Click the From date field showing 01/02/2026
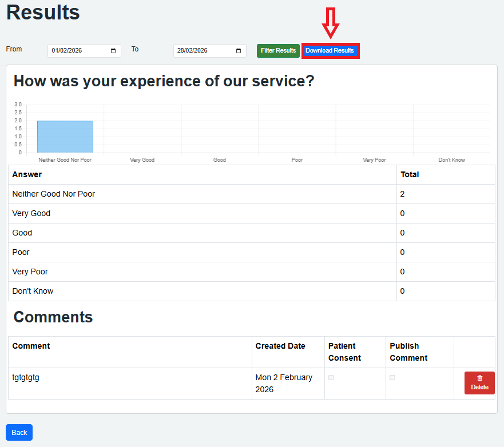This screenshot has width=504, height=447. click(x=77, y=51)
